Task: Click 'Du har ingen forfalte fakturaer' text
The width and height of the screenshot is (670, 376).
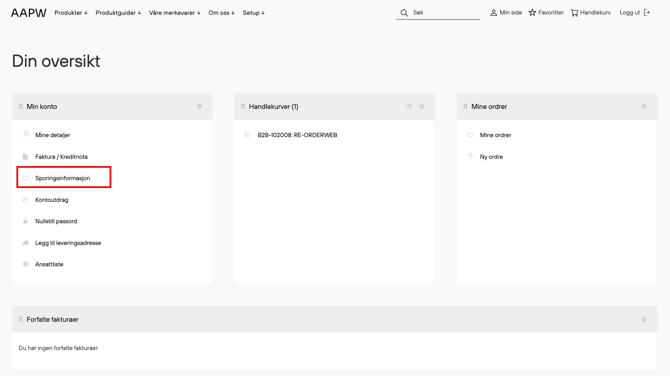Action: (x=58, y=348)
